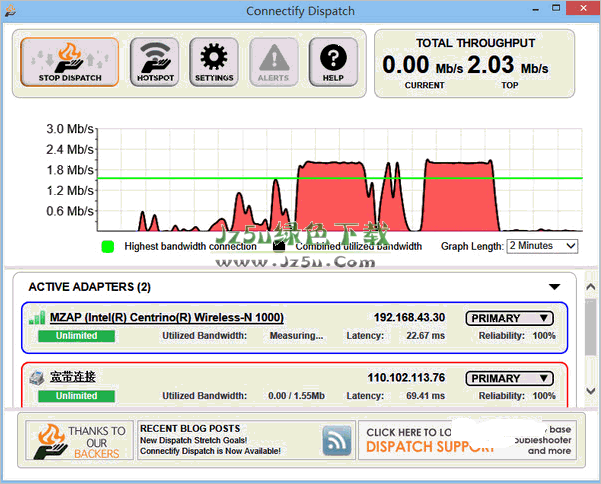Click the broadband connection modem icon
The image size is (601, 484).
(x=37, y=378)
